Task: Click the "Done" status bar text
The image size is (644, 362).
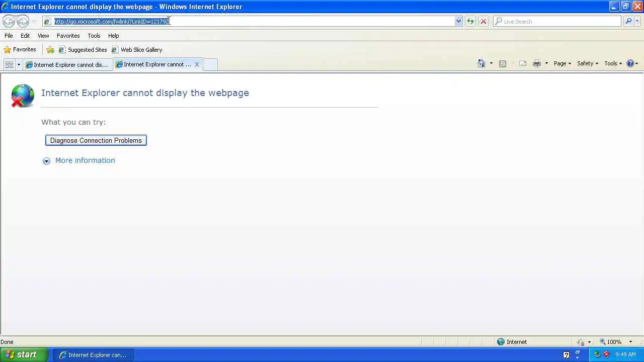Action: click(7, 342)
